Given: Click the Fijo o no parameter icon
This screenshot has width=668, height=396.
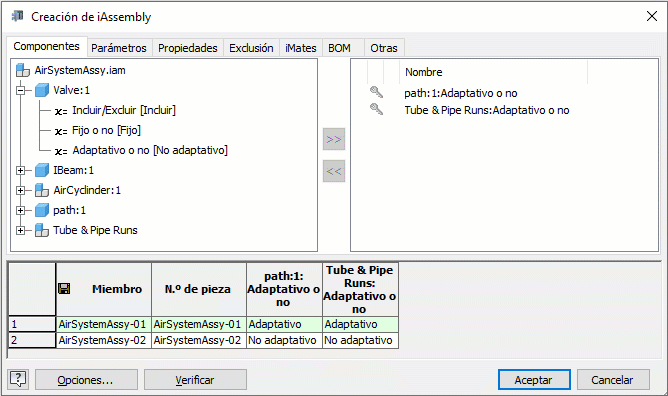Looking at the screenshot, I should (61, 131).
